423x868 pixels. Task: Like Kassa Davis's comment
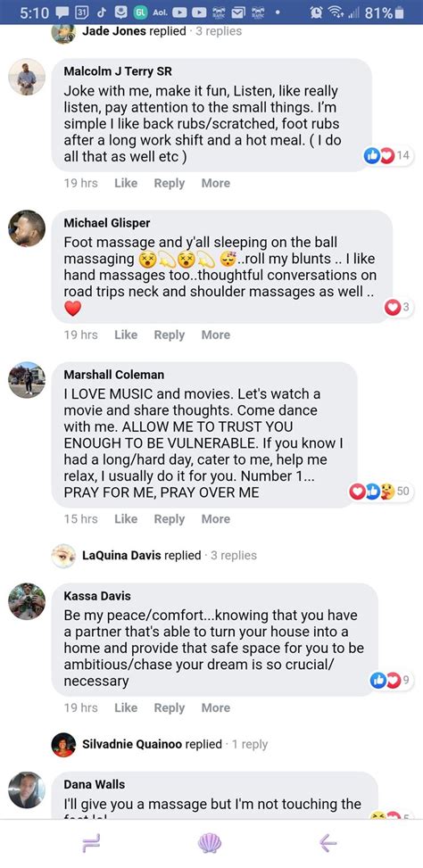coord(126,707)
